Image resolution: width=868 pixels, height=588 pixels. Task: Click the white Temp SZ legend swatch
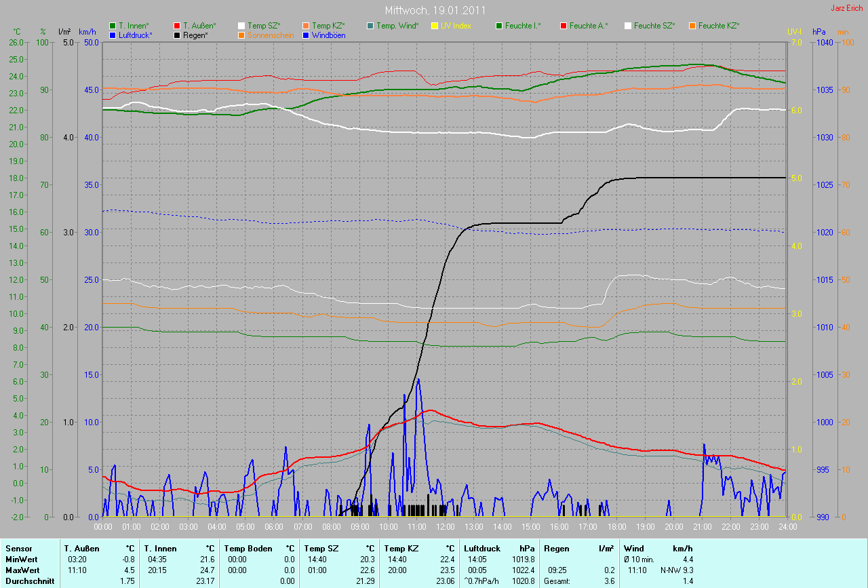241,26
